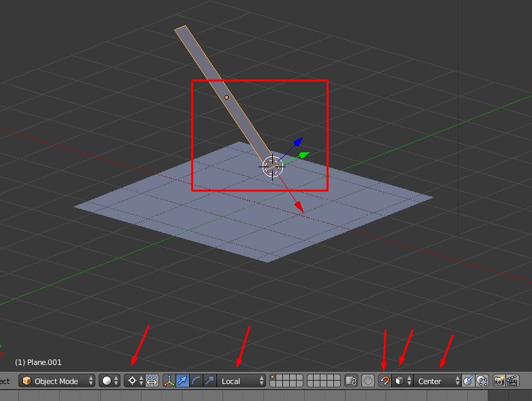Toggle the snap peel object icon

pos(482,381)
